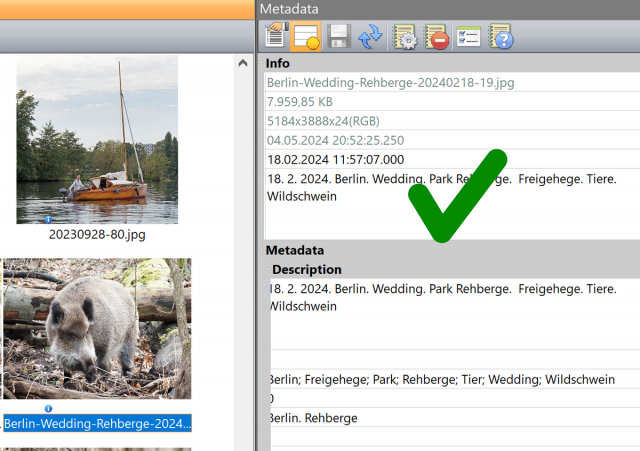
Task: Open the checklist fields icon in toolbar
Action: [x=469, y=36]
